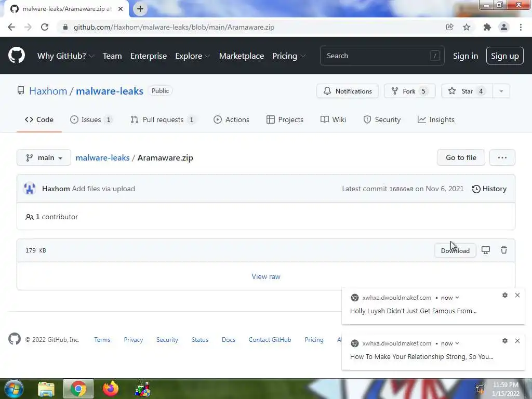This screenshot has width=532, height=399.
Task: Open the Windows Start menu orb
Action: [x=14, y=389]
